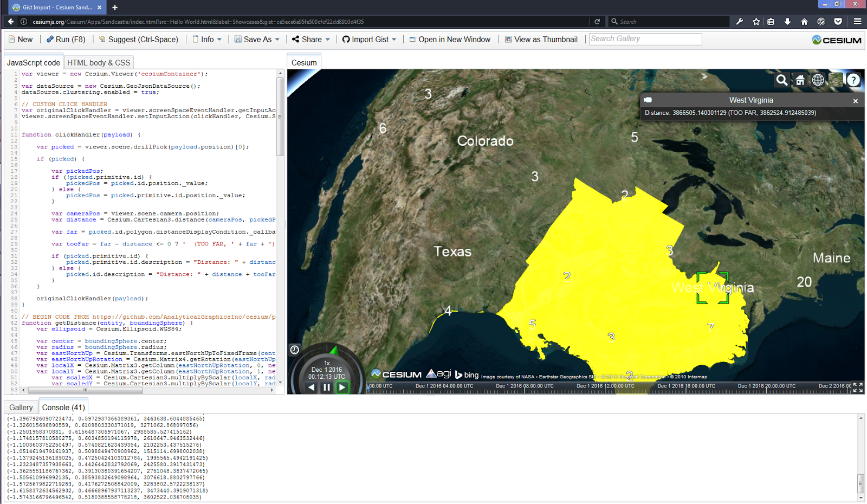Click the Colorado label on map
The image size is (867, 504).
pyautogui.click(x=485, y=141)
